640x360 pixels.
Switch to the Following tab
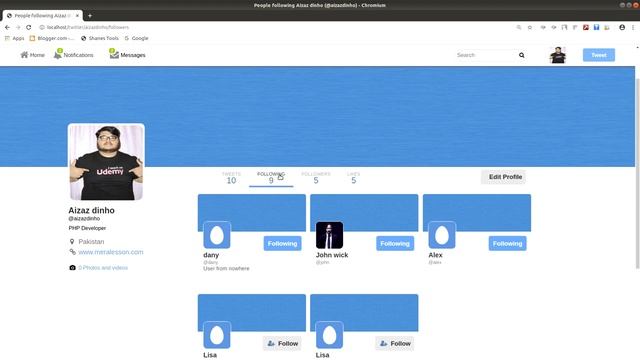(x=271, y=178)
